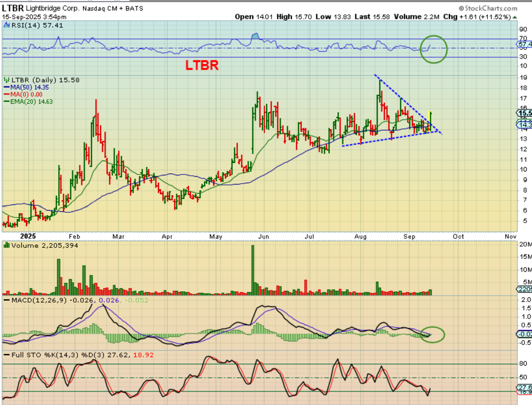This screenshot has height=405, width=532.
Task: Click the red line marker beside MA(0)
Action: tap(6, 94)
